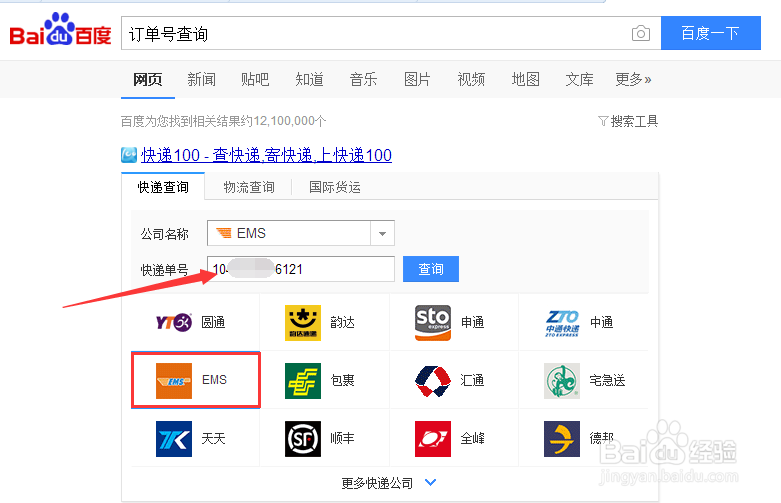Image resolution: width=781 pixels, height=503 pixels.
Task: Select the 天天 courier logo
Action: [174, 439]
